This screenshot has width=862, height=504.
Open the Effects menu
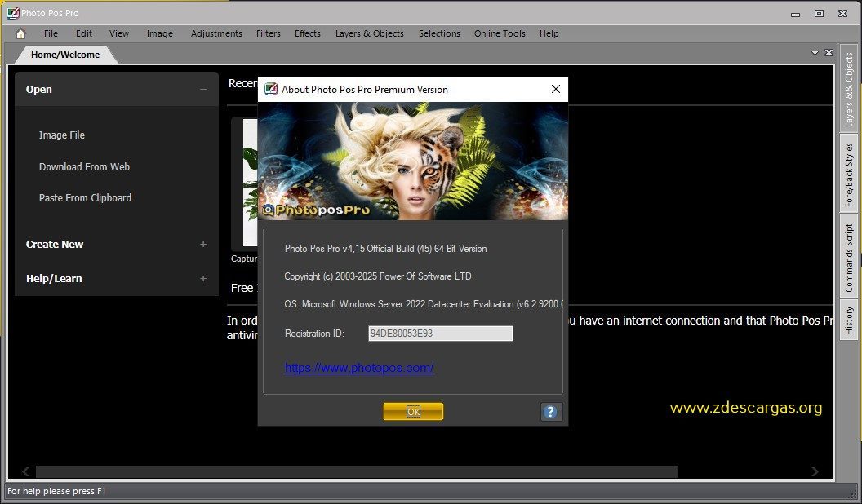point(307,33)
